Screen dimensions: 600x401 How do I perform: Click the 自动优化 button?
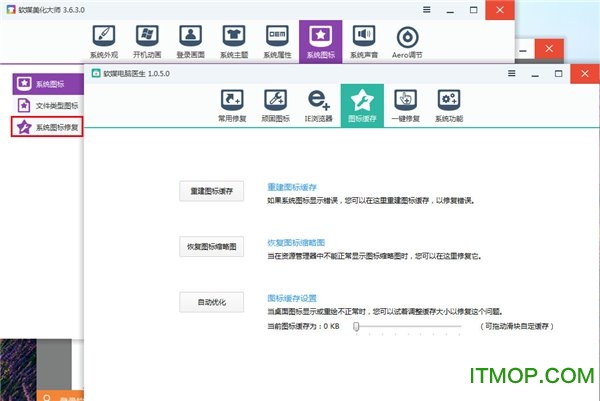click(212, 302)
